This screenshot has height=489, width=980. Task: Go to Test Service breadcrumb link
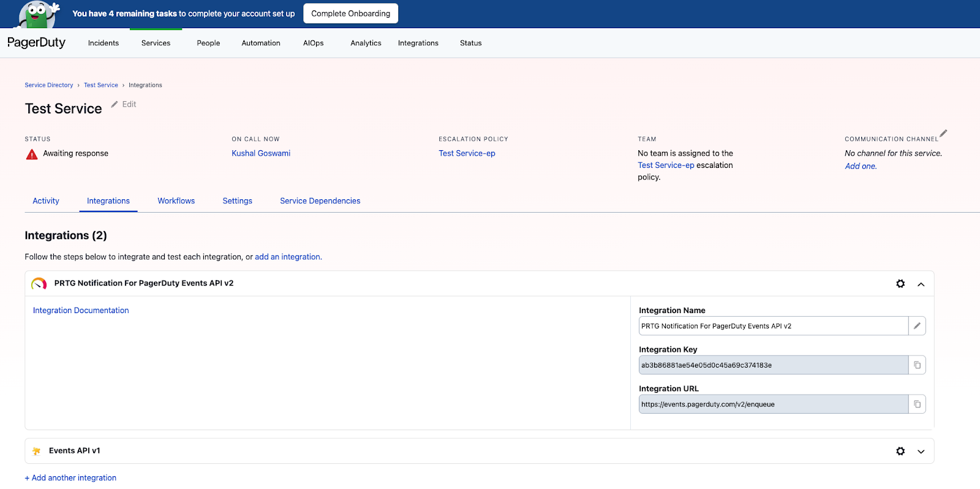101,85
